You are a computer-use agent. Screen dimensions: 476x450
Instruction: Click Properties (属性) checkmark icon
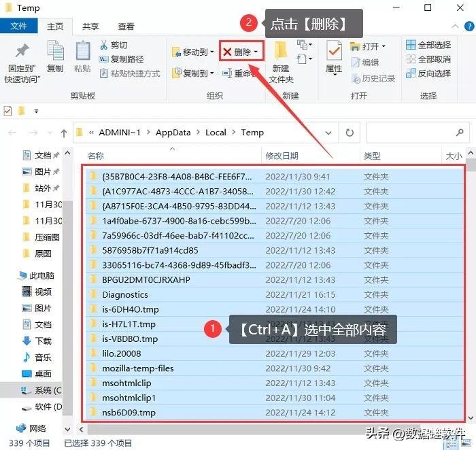(x=335, y=51)
